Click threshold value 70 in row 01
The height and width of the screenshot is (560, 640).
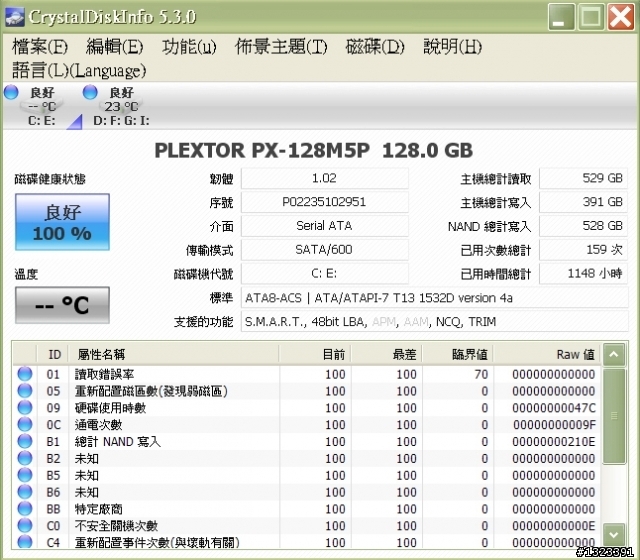tap(481, 374)
